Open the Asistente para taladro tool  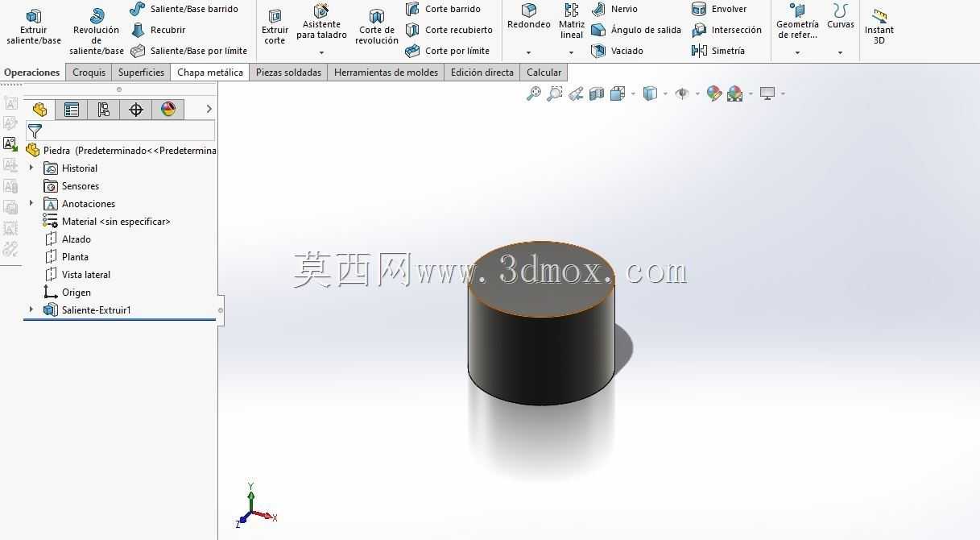pyautogui.click(x=321, y=22)
